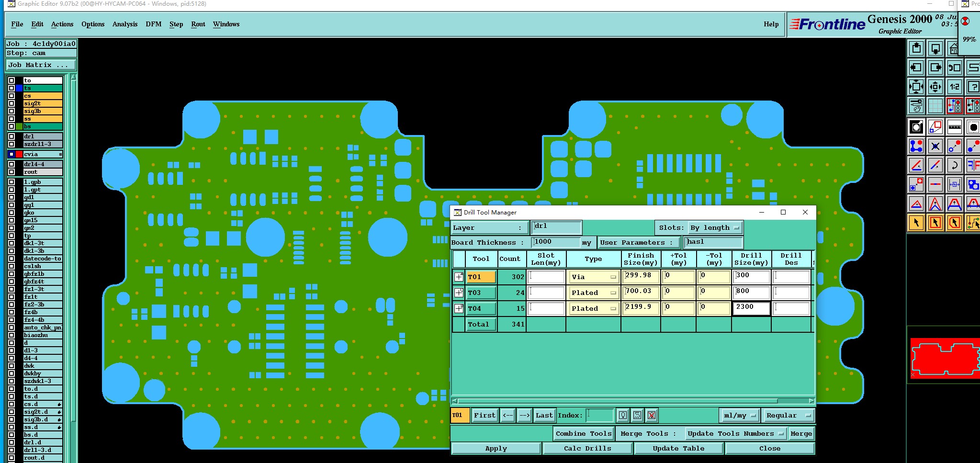
Task: Click the zoom in expand icon
Action: (x=916, y=87)
